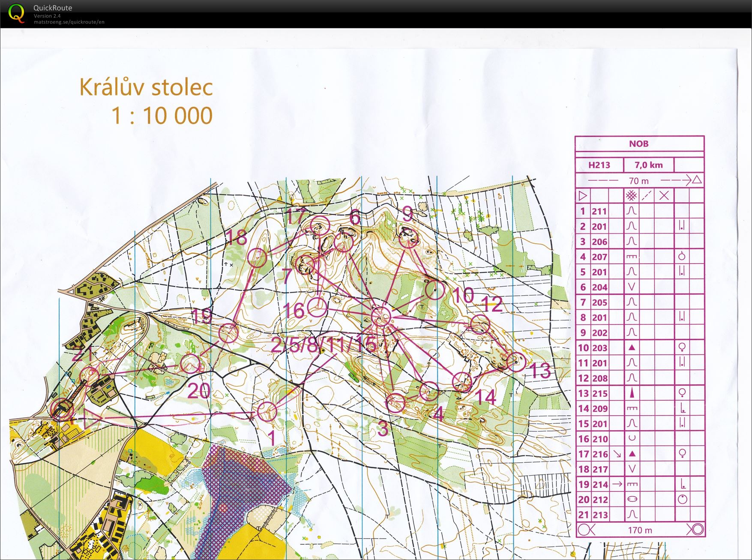Click the QuickRoute title text
The height and width of the screenshot is (560, 752).
pyautogui.click(x=53, y=8)
